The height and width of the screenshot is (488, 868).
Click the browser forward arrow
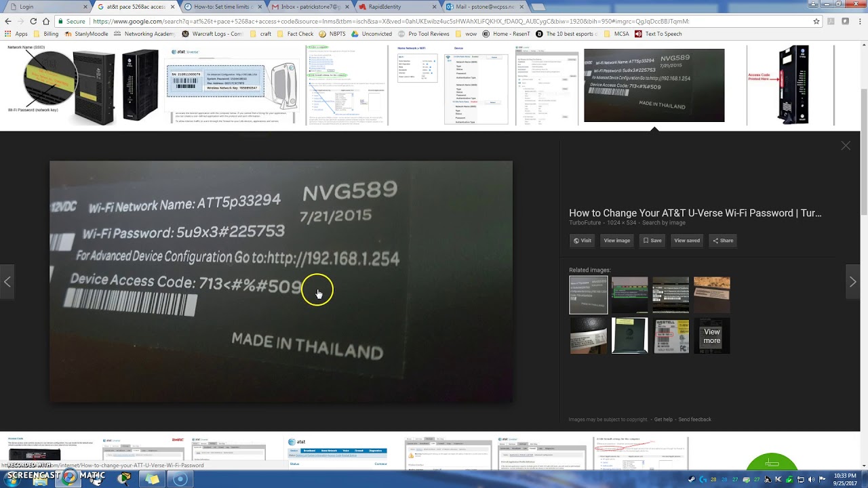coord(20,21)
